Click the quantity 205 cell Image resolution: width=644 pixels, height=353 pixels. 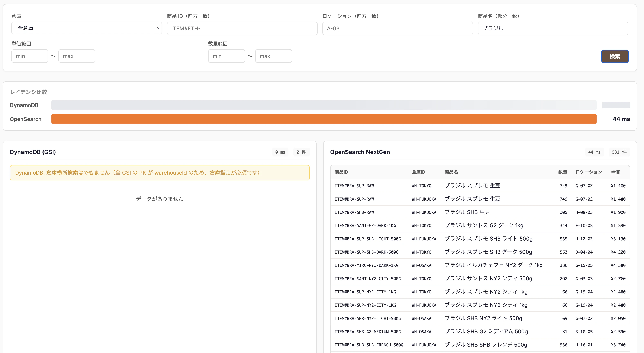point(563,212)
